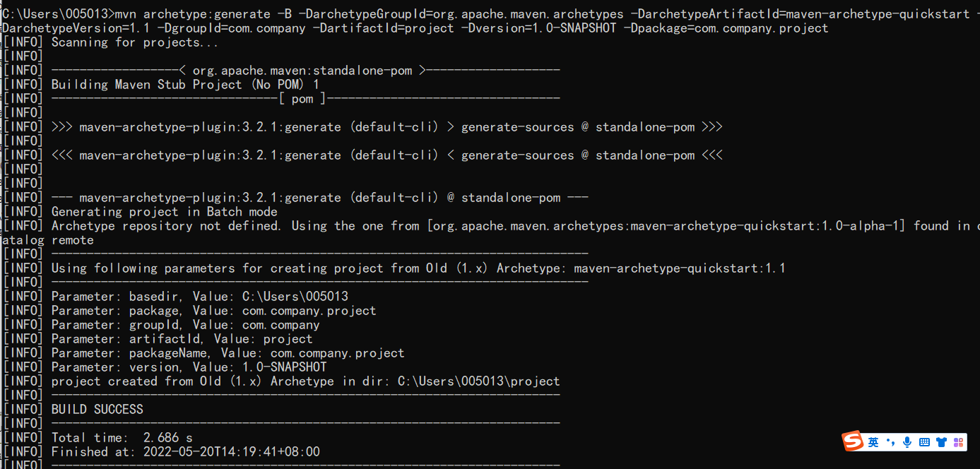Screen dimensions: 980x469
Task: Start voice input with the microphone icon
Action: click(x=907, y=442)
